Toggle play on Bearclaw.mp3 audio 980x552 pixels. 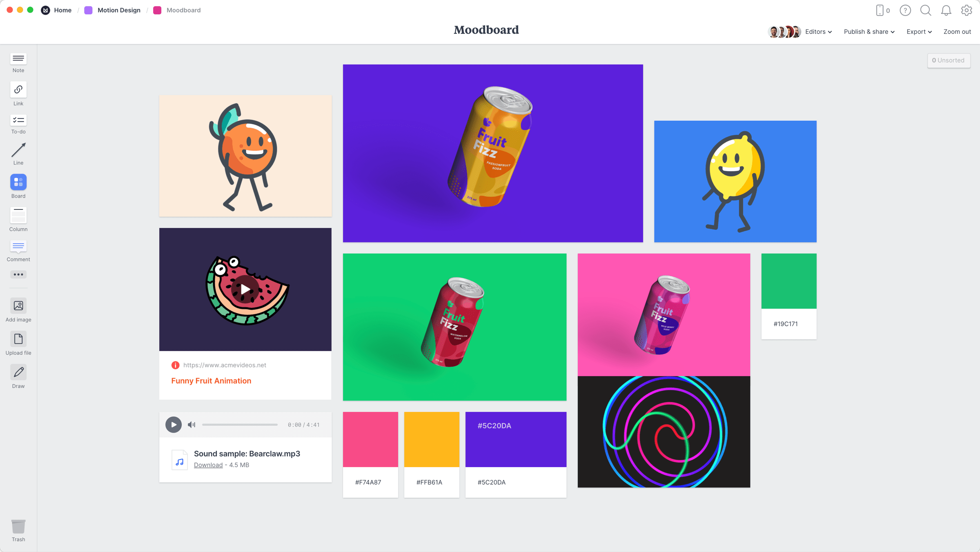point(173,425)
